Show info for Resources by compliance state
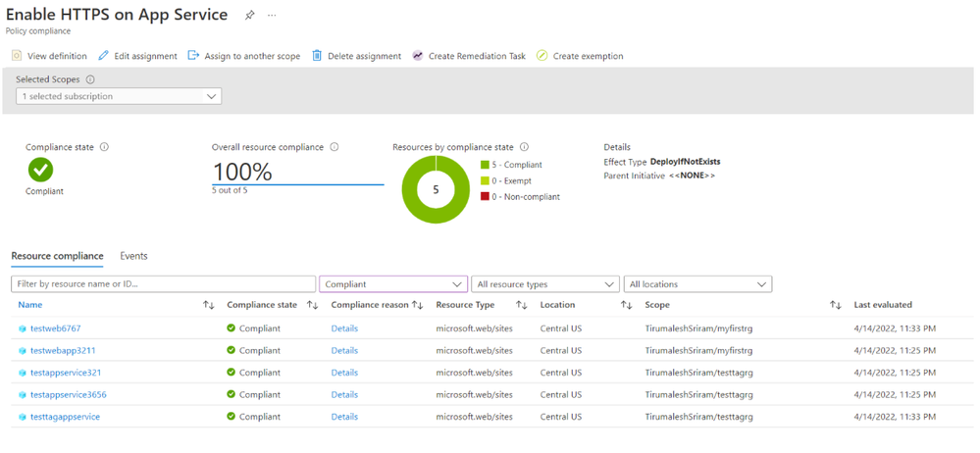Image resolution: width=980 pixels, height=453 pixels. 524,147
